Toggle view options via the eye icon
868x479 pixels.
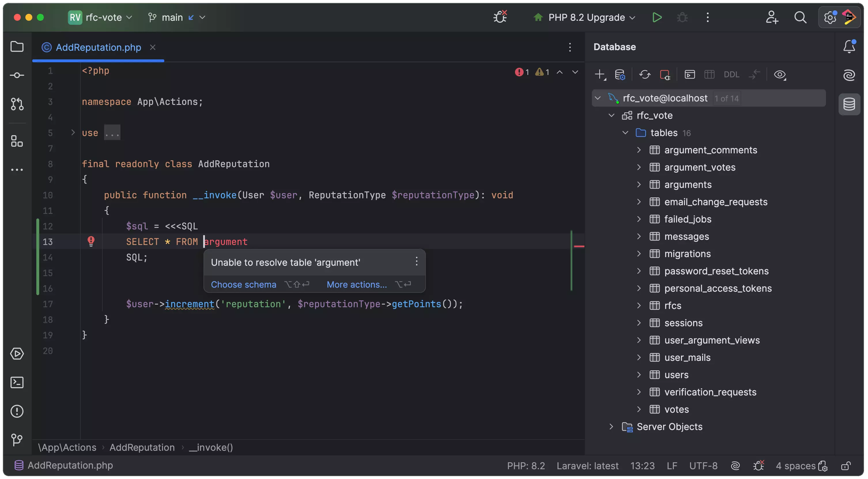point(781,74)
